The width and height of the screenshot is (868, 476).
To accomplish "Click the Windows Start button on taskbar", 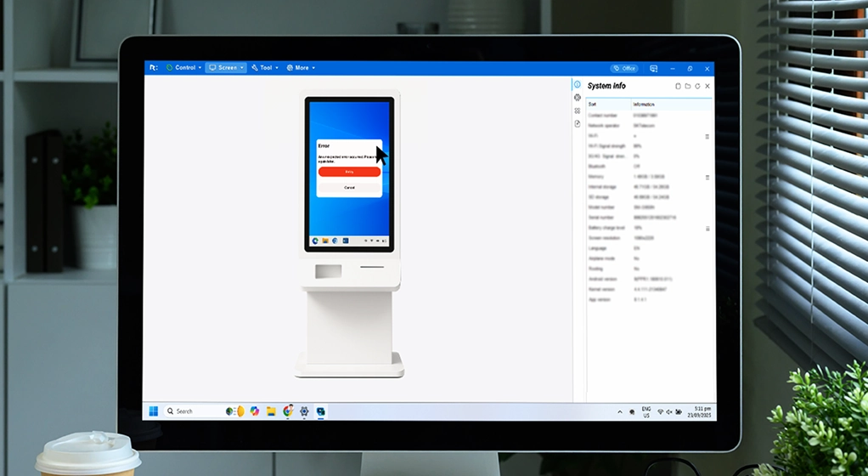I will click(153, 411).
